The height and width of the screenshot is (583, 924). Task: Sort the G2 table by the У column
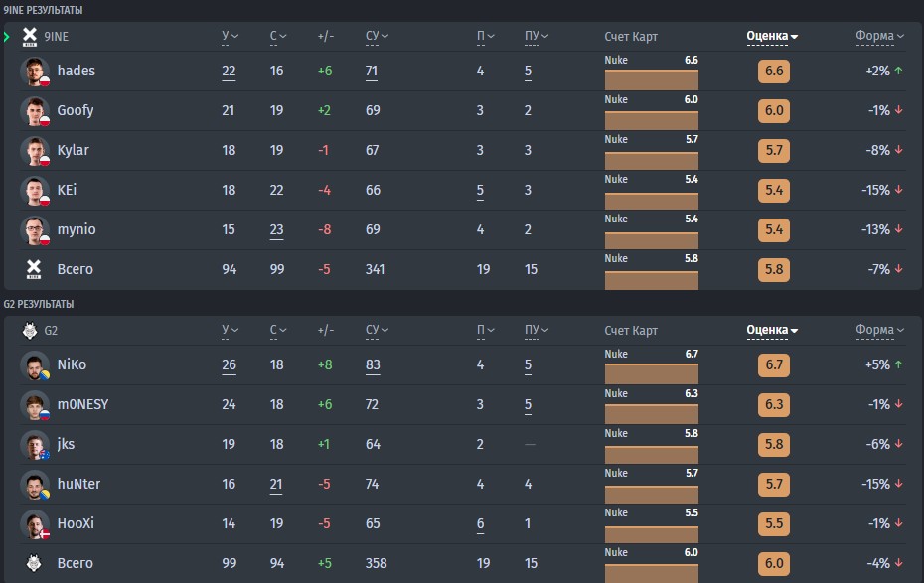[x=230, y=330]
